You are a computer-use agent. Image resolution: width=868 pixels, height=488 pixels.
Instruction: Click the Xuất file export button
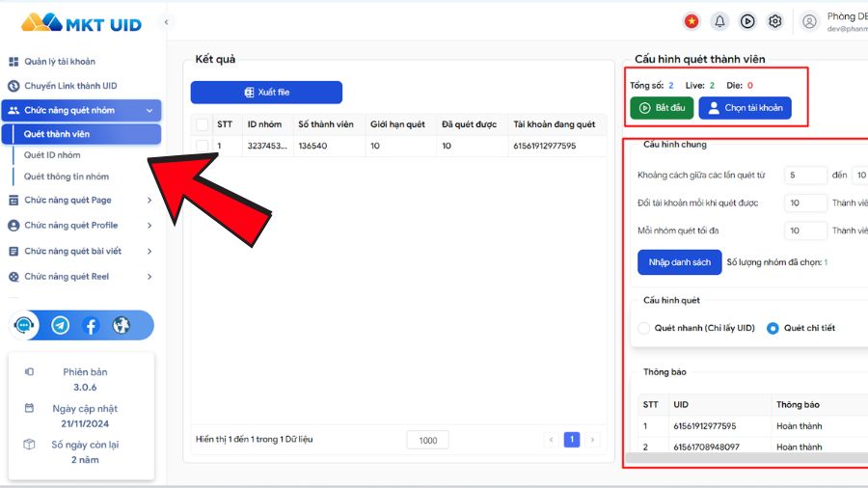pos(266,93)
